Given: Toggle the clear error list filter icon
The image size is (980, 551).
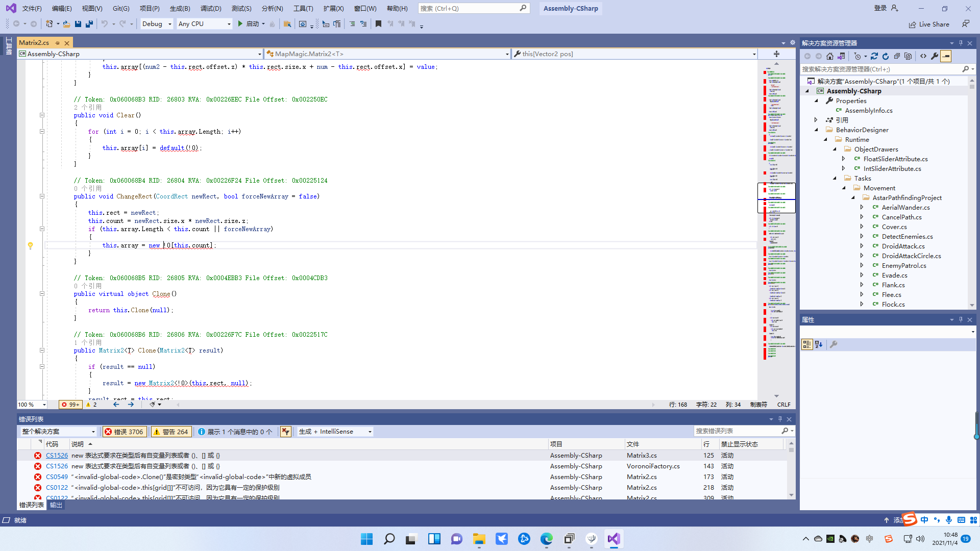Looking at the screenshot, I should (285, 432).
